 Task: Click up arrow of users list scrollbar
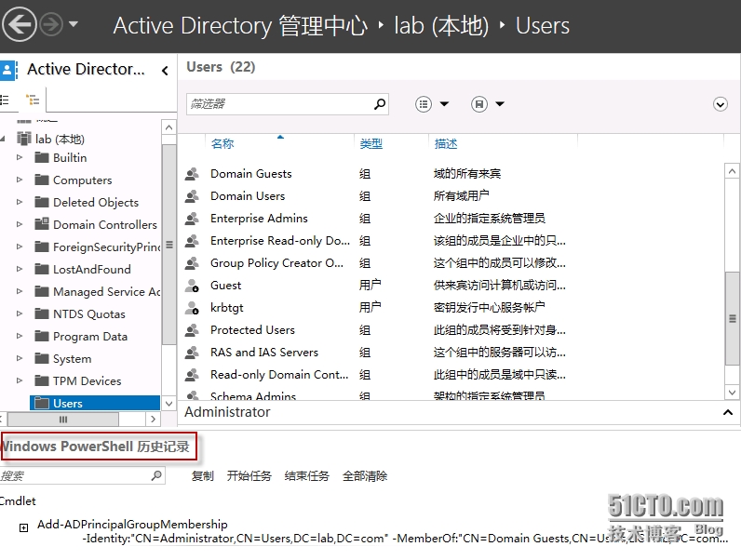coord(732,171)
